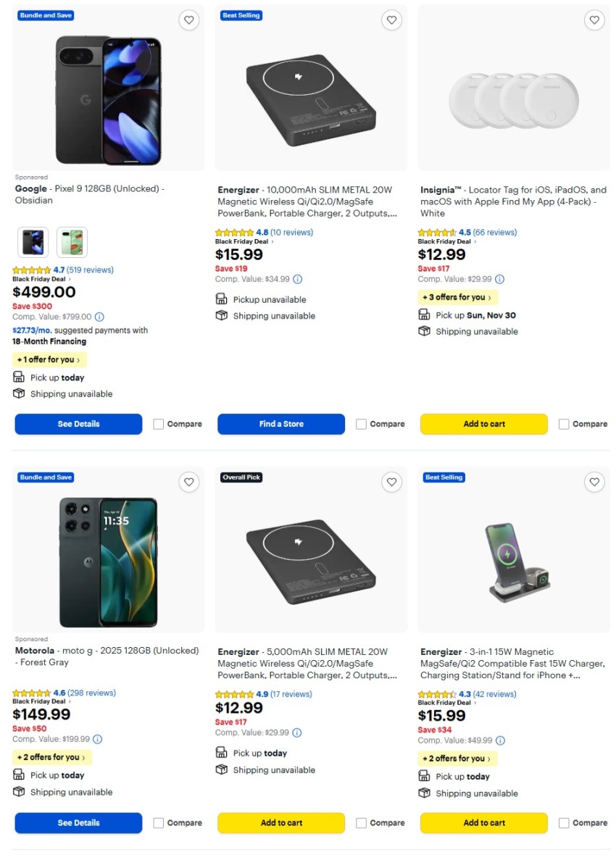Click the heart icon on the Pixel 9
Screen dimensions: 616x855
point(189,20)
